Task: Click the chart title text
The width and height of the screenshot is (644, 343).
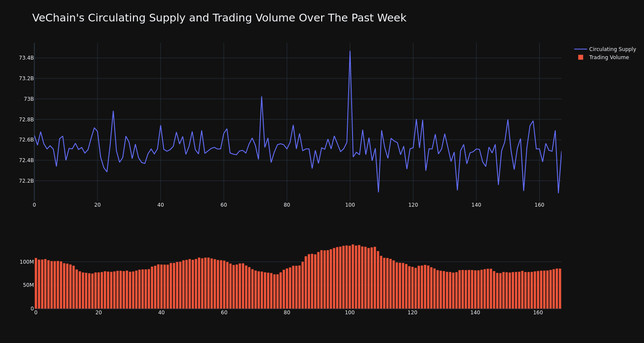Action: point(219,18)
